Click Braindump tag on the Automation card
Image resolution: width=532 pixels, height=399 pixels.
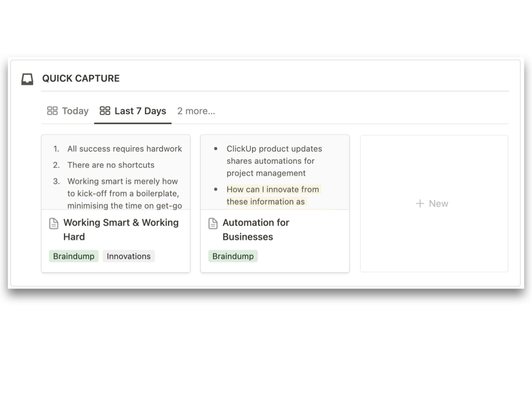coord(233,256)
